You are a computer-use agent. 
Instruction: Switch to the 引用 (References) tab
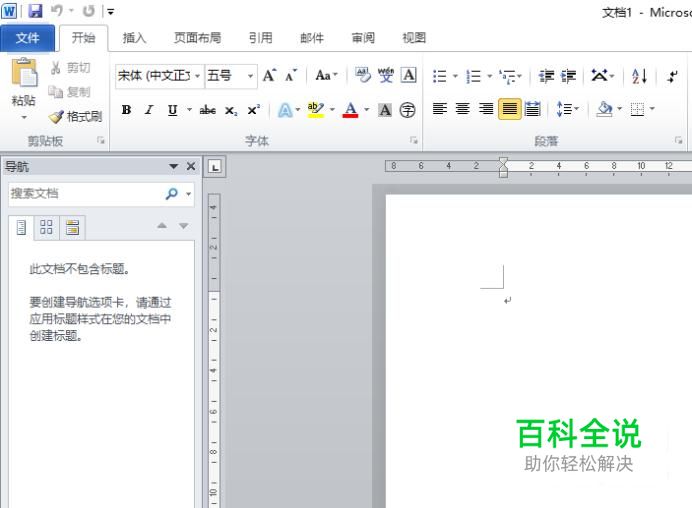[260, 38]
